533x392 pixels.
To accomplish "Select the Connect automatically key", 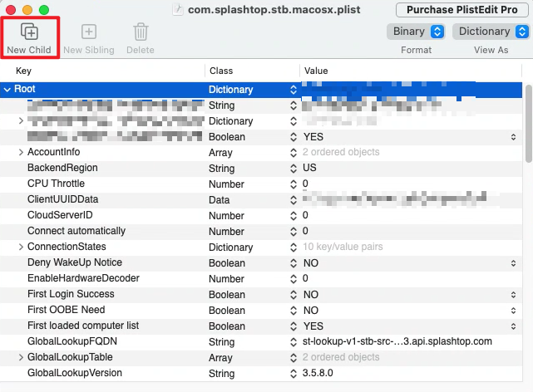I will 76,231.
